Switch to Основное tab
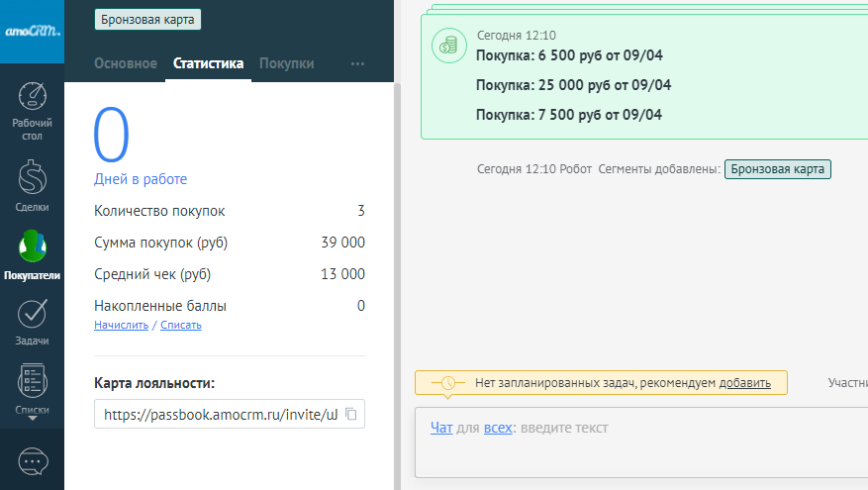This screenshot has height=490, width=868. point(126,63)
